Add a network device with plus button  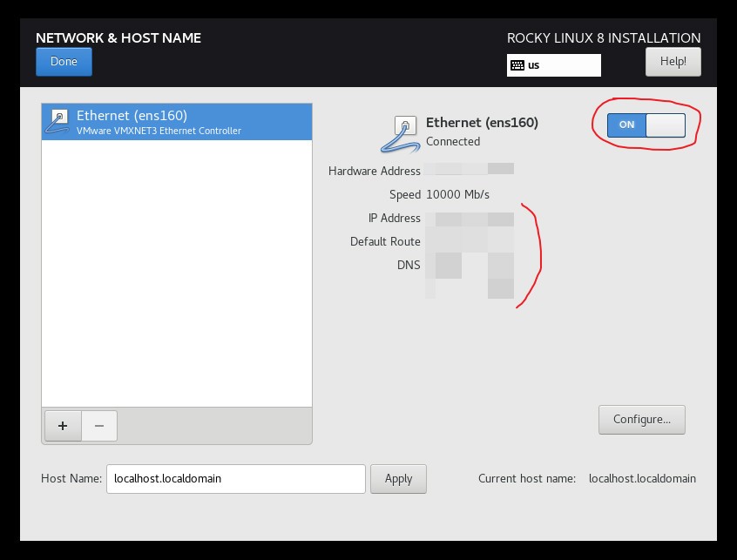pyautogui.click(x=63, y=426)
